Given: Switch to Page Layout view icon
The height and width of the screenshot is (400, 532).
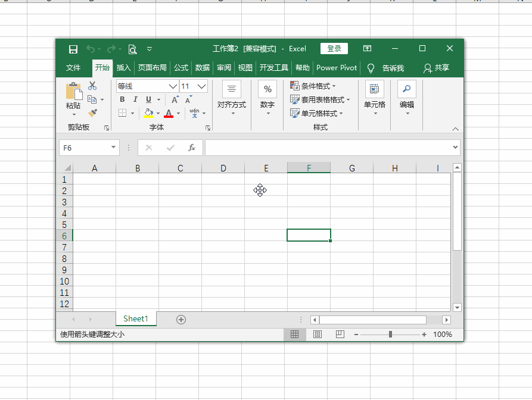Looking at the screenshot, I should (317, 335).
